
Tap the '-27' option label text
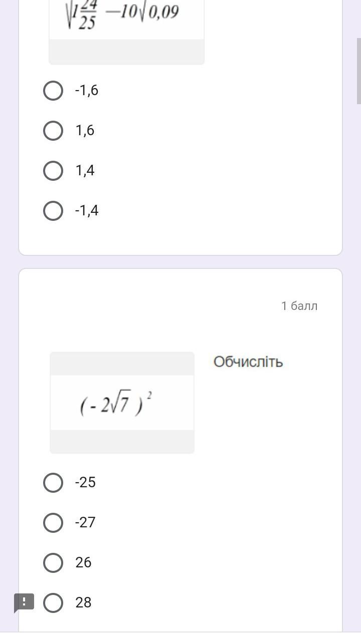[x=85, y=522]
